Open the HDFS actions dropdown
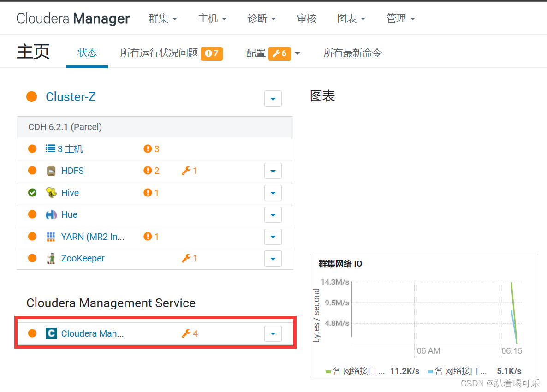Screen dimensions: 547x392 point(273,171)
